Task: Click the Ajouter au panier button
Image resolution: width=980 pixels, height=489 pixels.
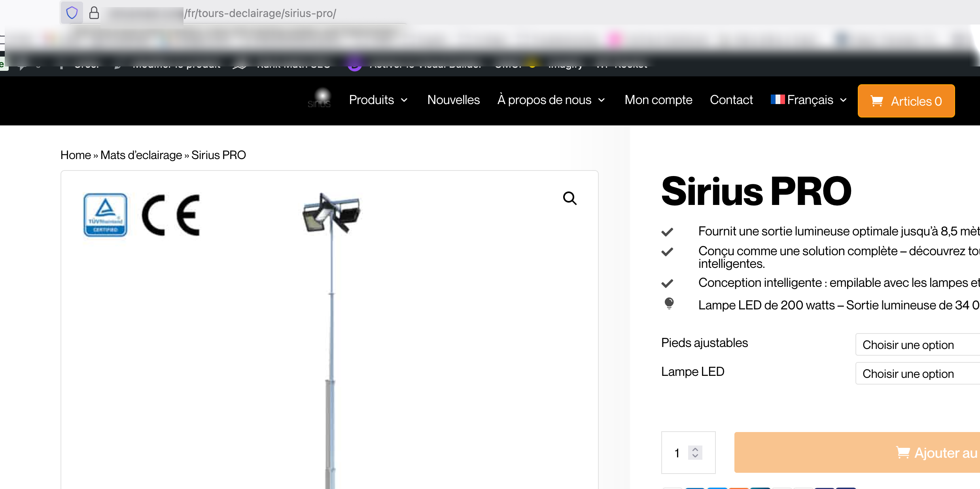Action: point(857,453)
